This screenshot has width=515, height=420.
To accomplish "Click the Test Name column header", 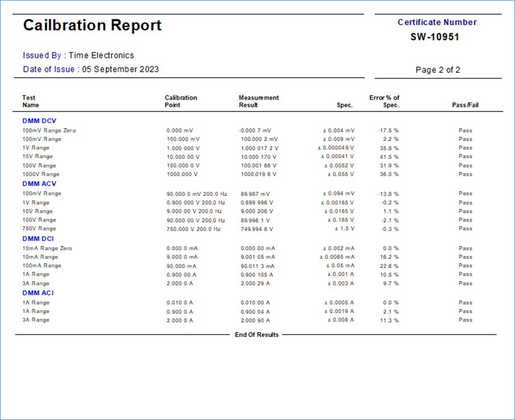I will pyautogui.click(x=31, y=101).
